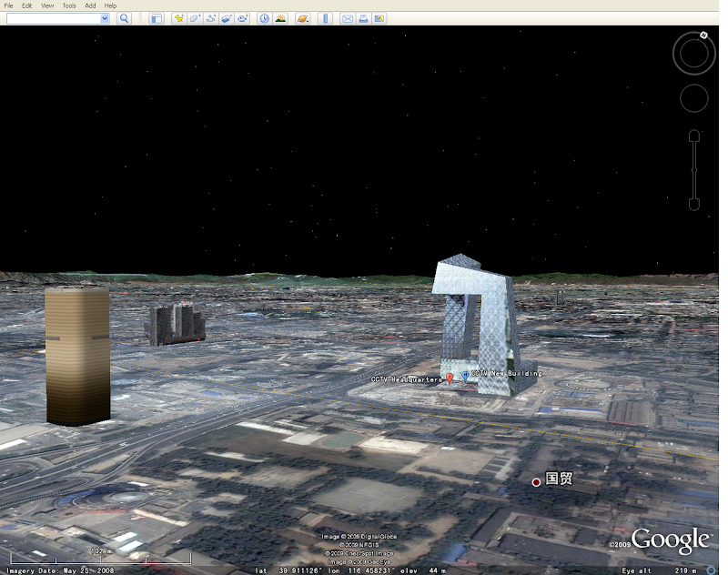This screenshot has height=575, width=728.
Task: Click the search magnifier button
Action: pos(124,18)
